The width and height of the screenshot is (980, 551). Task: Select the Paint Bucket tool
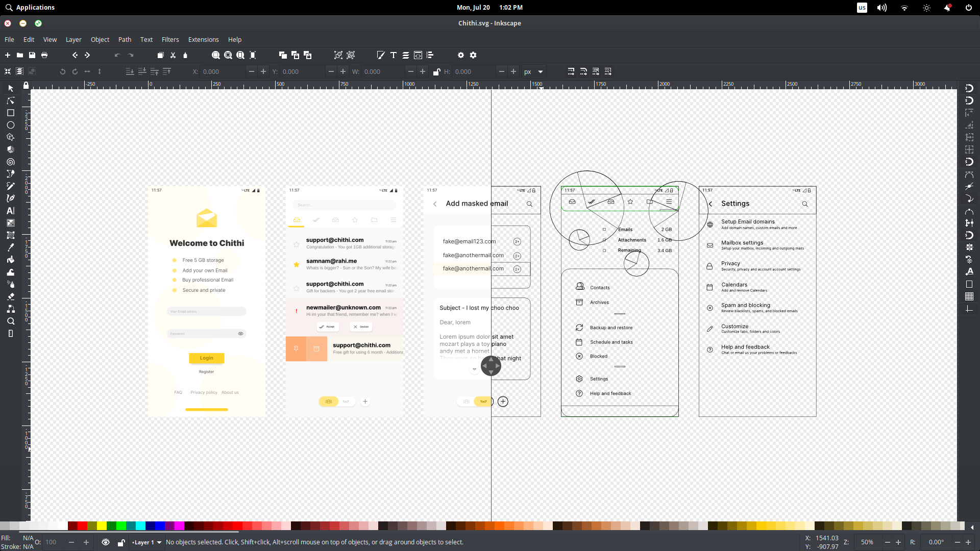point(10,260)
